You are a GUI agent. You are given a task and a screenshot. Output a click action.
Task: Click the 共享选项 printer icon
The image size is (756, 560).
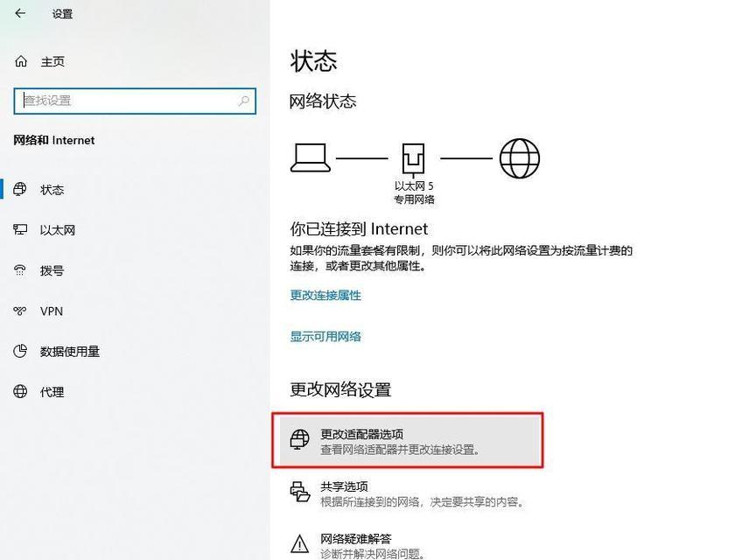click(300, 492)
